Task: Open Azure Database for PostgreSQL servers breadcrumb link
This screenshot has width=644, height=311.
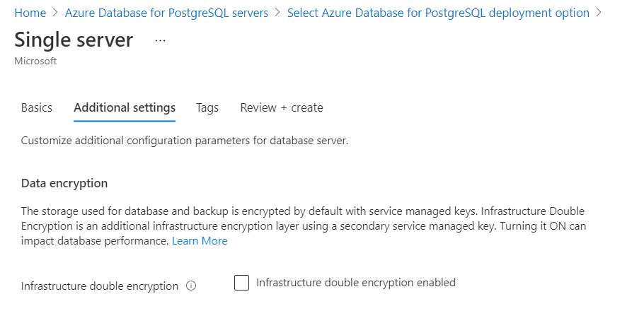Action: pos(166,13)
